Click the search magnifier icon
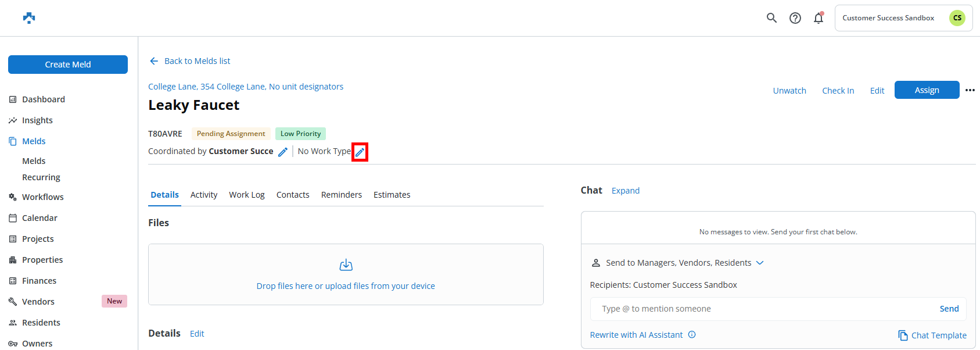This screenshot has height=350, width=980. click(x=771, y=18)
